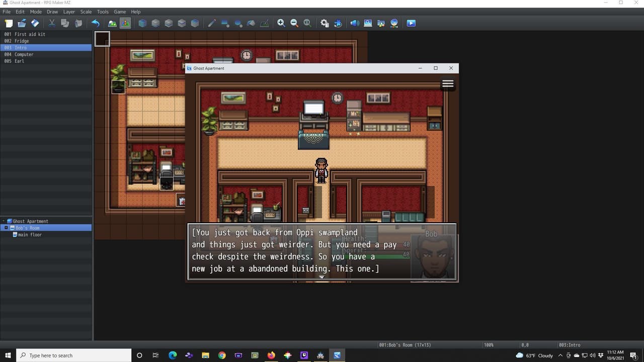Image resolution: width=644 pixels, height=362 pixels.
Task: Open the Resource Manager icon
Action: pyautogui.click(x=381, y=23)
